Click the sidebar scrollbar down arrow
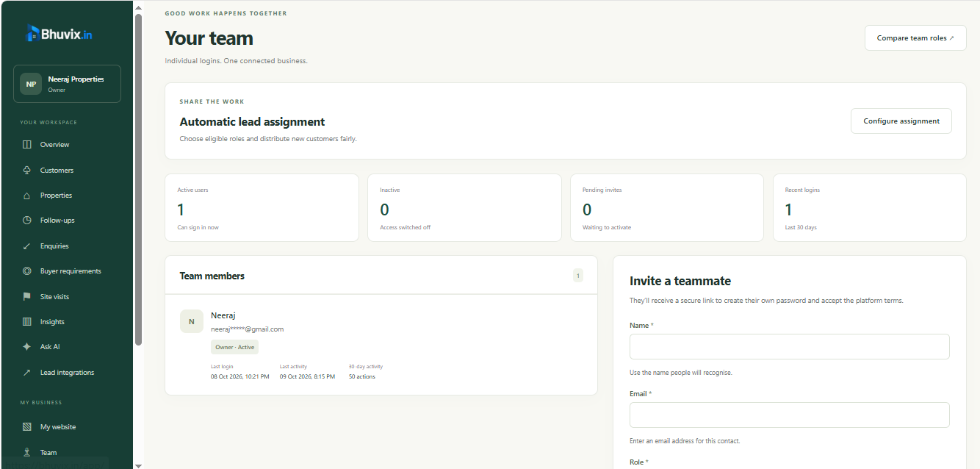Viewport: 980px width, 469px height. tap(138, 465)
